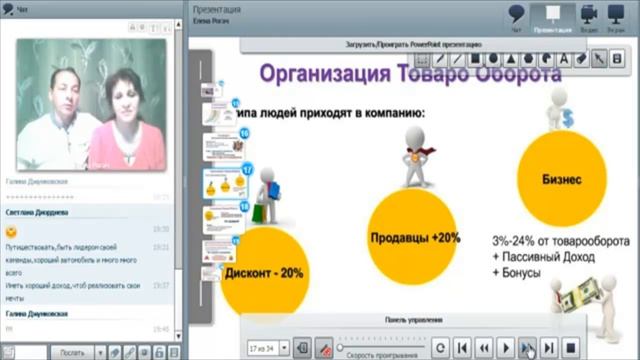Open the slide number 17 из 34 dropdown
Screen dimensions: 640x360
(284, 348)
